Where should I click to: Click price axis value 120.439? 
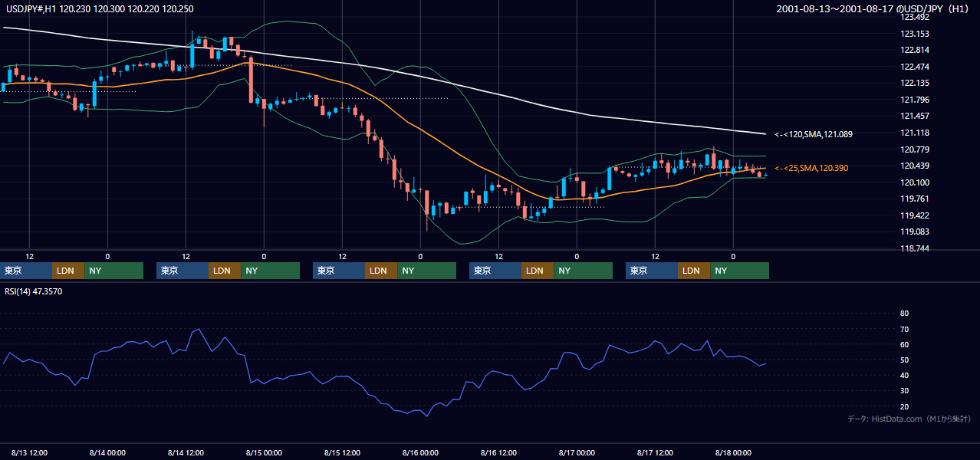916,166
